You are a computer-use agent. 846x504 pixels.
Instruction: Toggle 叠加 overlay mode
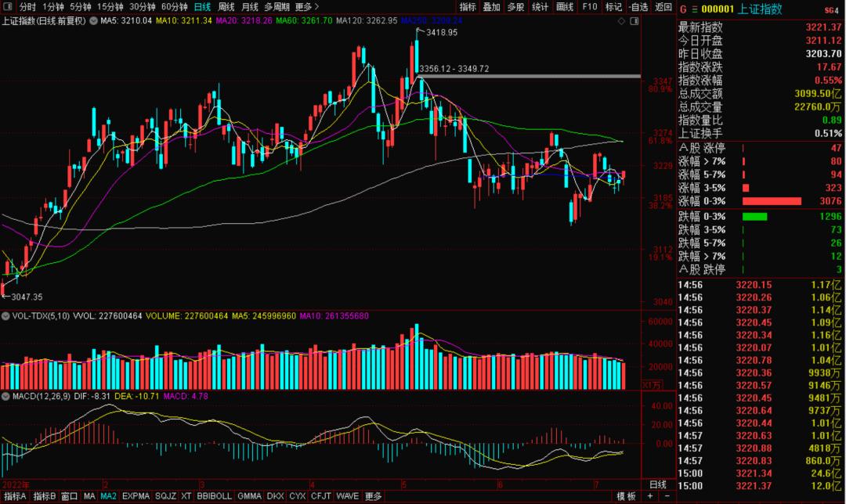(x=491, y=6)
